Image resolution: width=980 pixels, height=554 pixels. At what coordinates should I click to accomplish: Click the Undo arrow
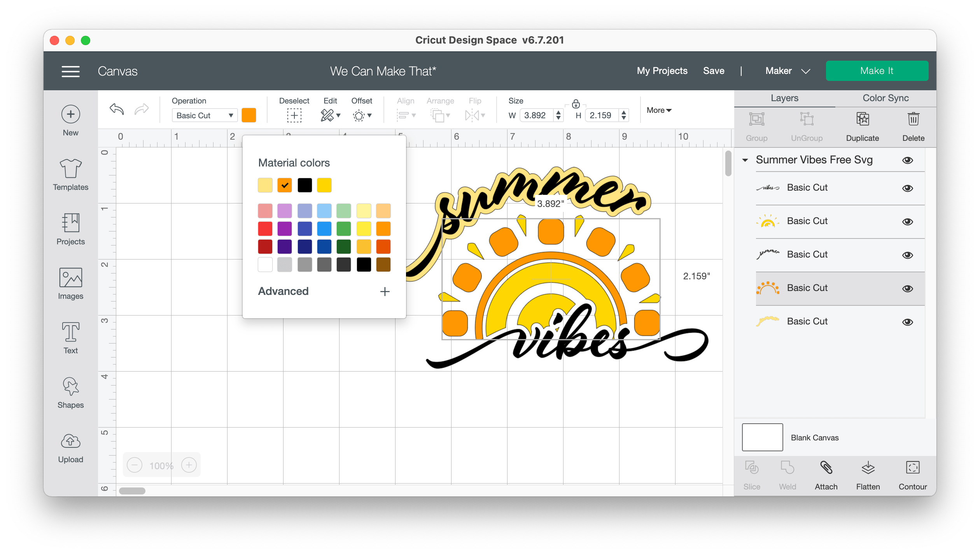pos(117,109)
